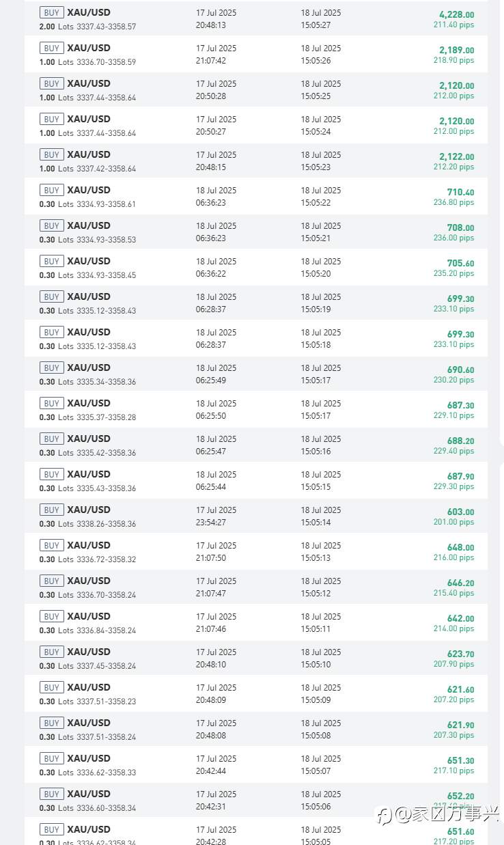Click the 688.20 profit amount

pos(460,441)
